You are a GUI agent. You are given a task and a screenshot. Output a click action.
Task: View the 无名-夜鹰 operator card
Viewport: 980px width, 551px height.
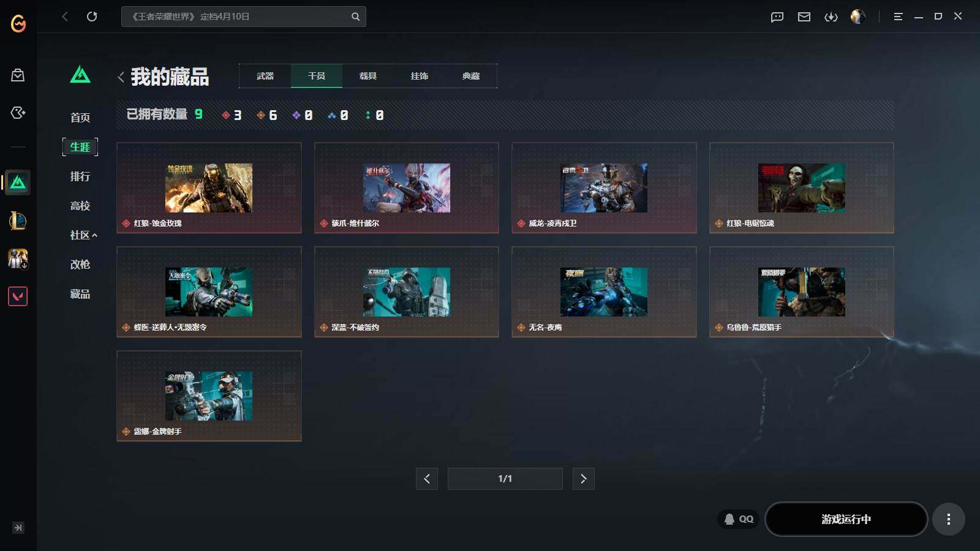click(x=604, y=292)
